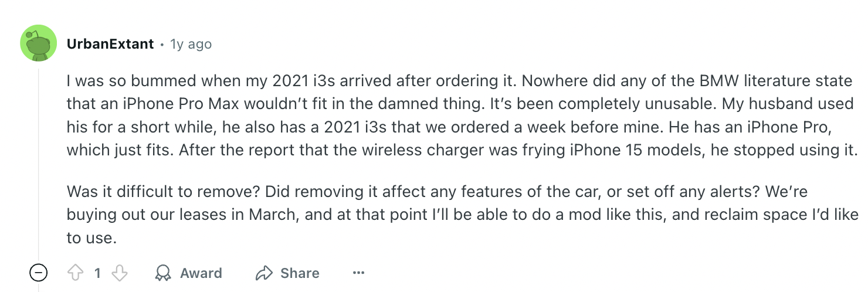Collapse the comment with the minus button

[x=38, y=273]
